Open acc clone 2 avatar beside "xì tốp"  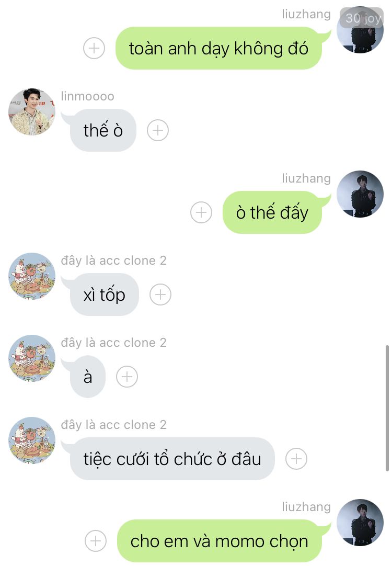click(x=32, y=276)
